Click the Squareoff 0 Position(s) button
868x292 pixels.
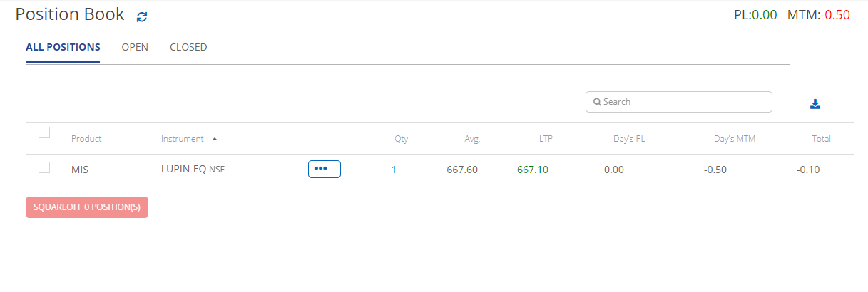pyautogui.click(x=87, y=207)
